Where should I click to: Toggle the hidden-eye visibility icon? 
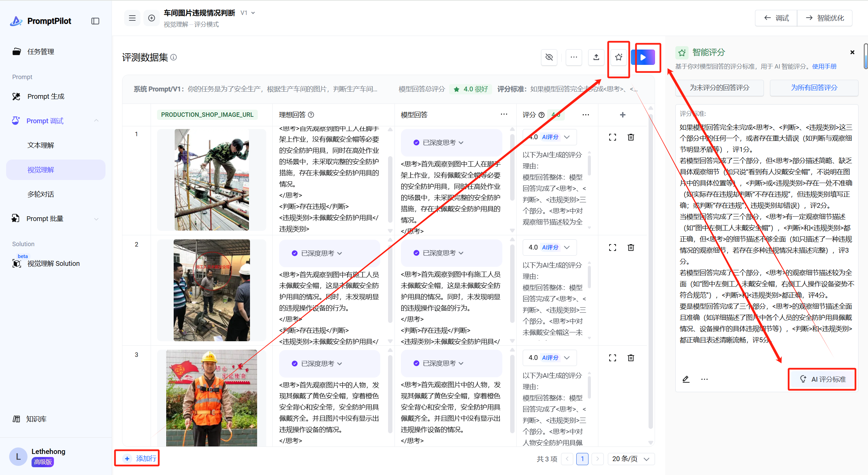pos(549,57)
